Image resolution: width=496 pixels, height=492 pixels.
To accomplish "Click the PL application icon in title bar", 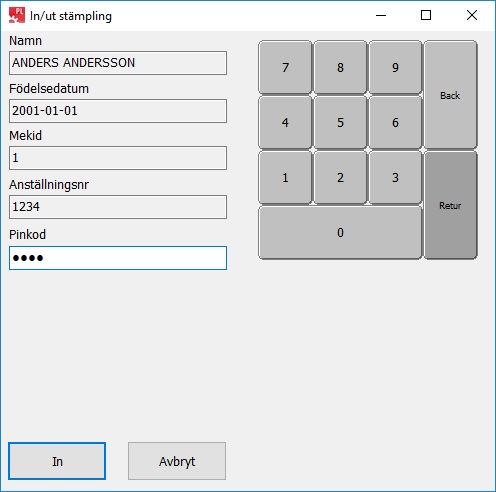I will pyautogui.click(x=17, y=15).
